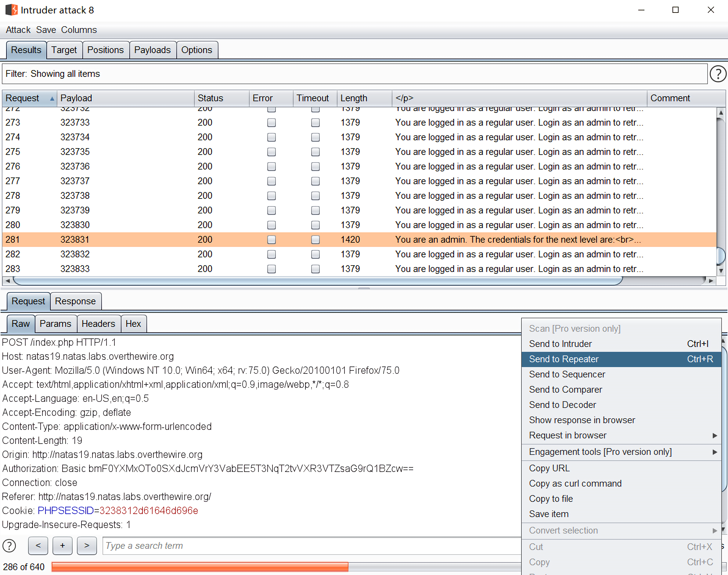Screen dimensions: 728x575
Task: Switch to the Params view tab
Action: [56, 323]
